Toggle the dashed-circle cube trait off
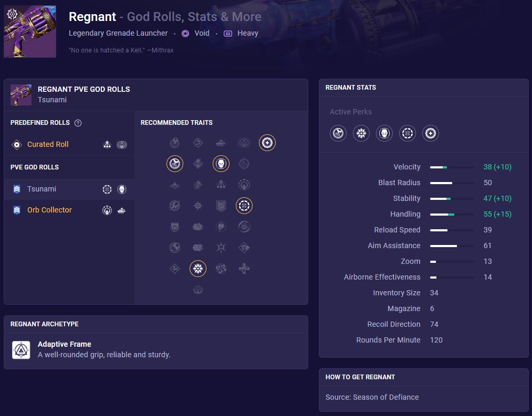This screenshot has height=416, width=532. [244, 206]
